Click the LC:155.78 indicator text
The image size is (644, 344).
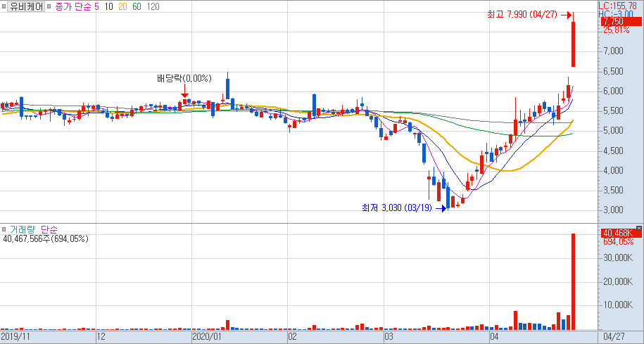(x=617, y=6)
